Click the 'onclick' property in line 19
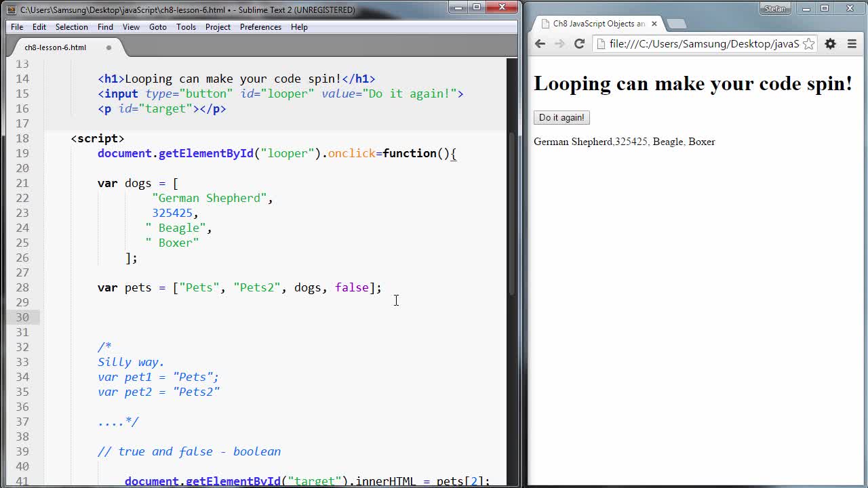The height and width of the screenshot is (488, 868). pyautogui.click(x=352, y=153)
